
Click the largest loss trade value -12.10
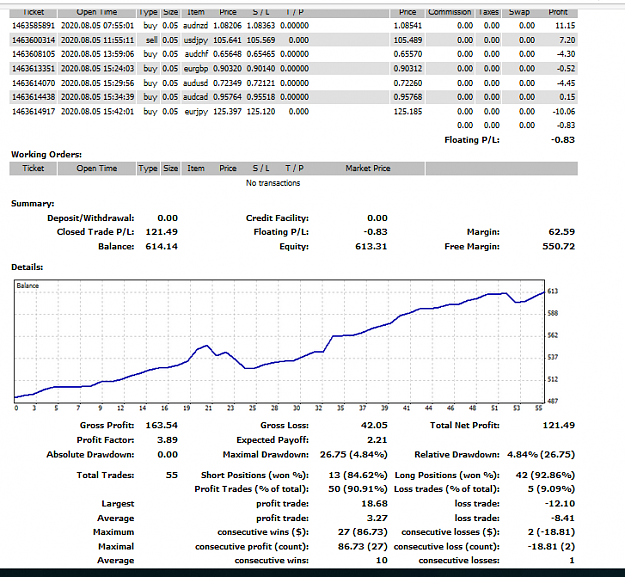560,504
